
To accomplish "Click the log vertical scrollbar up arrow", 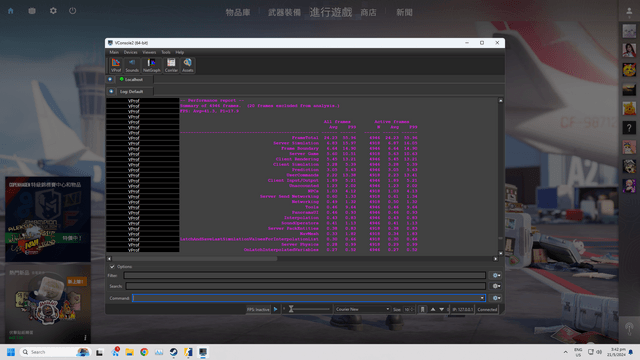I will [x=500, y=100].
